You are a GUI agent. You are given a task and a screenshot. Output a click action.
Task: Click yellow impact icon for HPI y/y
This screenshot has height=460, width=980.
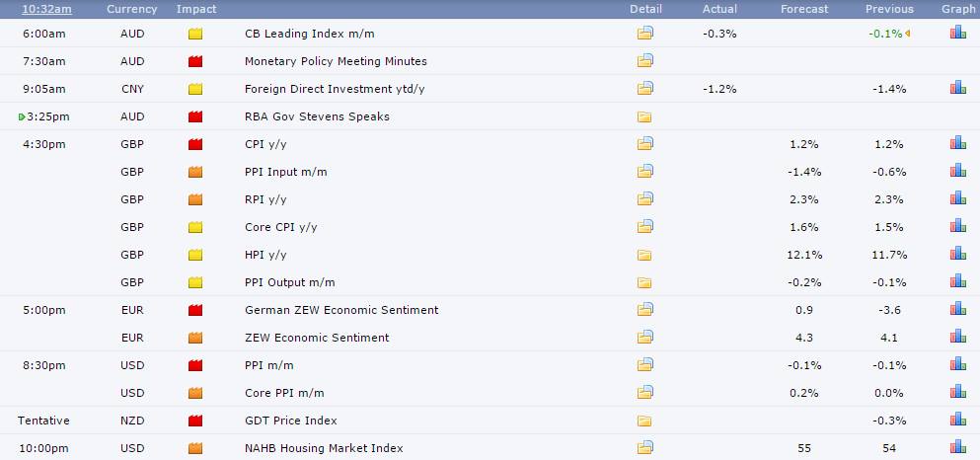(195, 255)
